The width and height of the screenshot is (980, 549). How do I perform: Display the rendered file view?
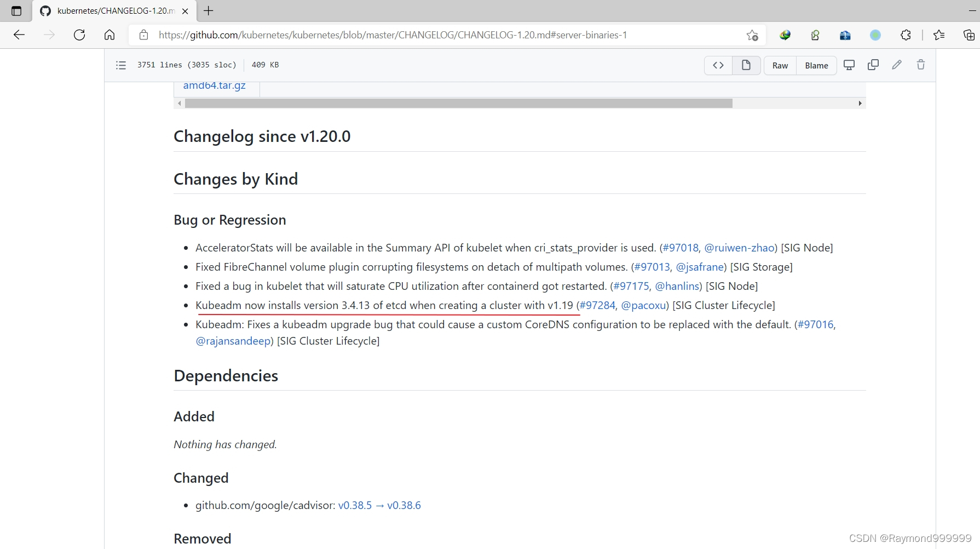point(746,65)
